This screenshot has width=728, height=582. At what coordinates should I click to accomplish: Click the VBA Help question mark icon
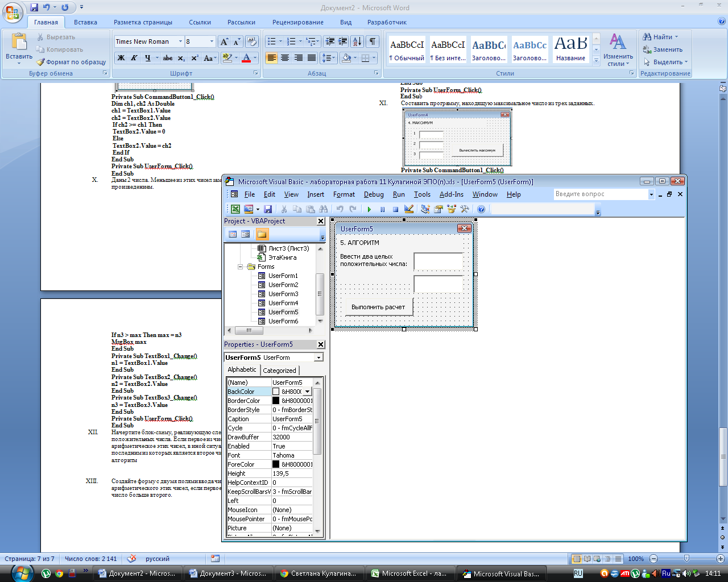tap(481, 209)
